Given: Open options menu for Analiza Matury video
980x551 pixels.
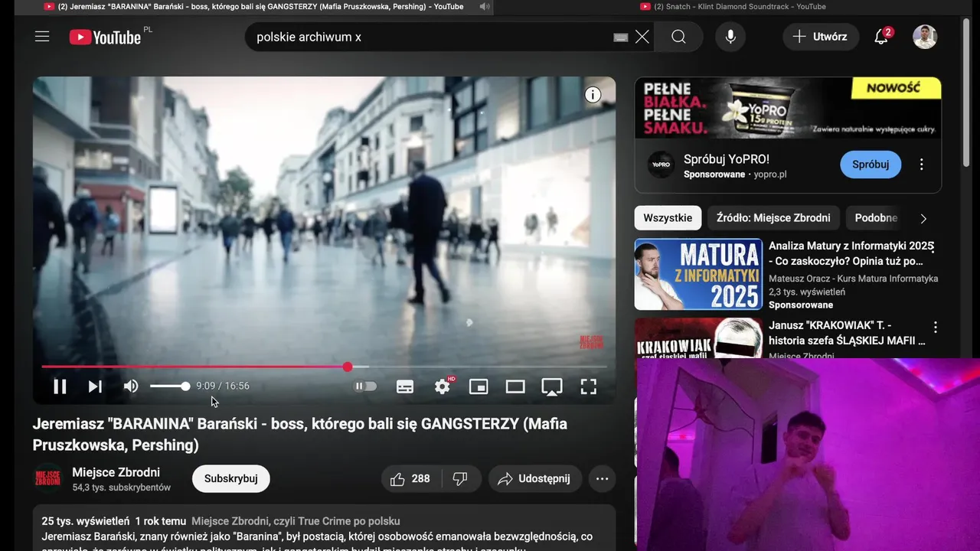Looking at the screenshot, I should pyautogui.click(x=934, y=247).
